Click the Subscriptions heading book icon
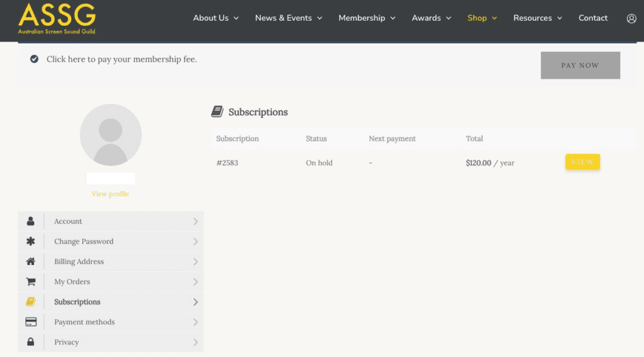 217,111
